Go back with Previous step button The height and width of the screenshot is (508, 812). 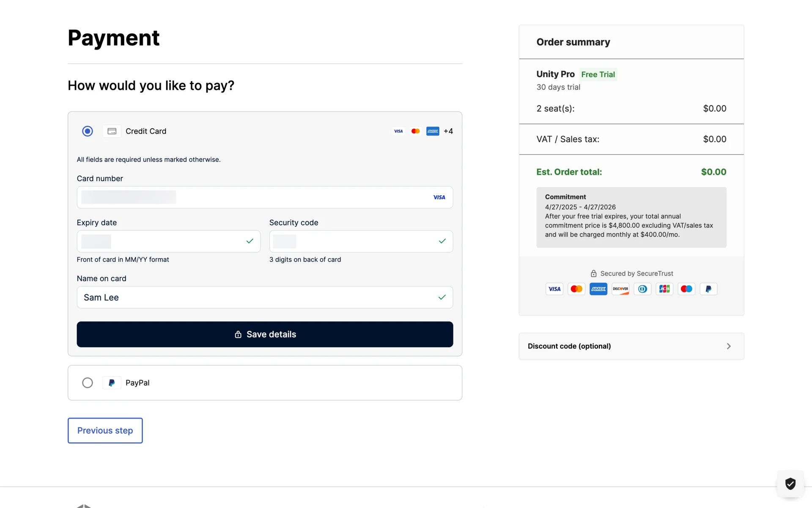105,431
